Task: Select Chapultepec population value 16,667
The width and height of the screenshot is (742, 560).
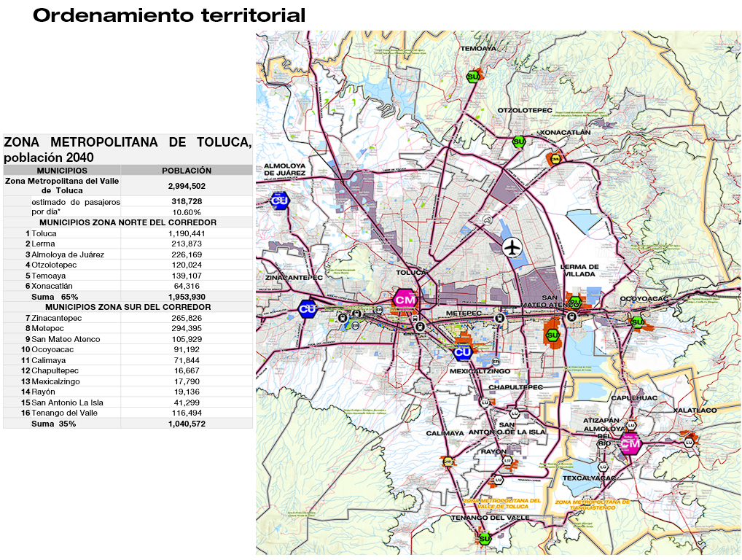Action: pos(187,371)
